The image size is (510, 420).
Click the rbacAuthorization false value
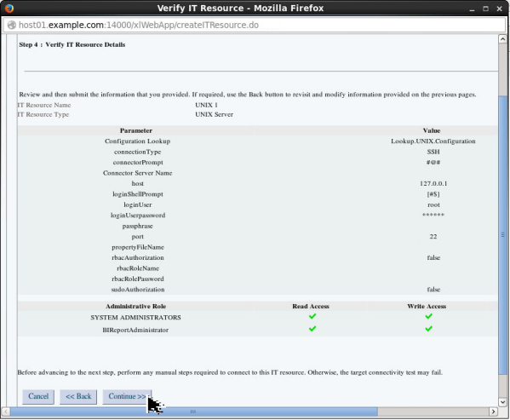point(433,257)
